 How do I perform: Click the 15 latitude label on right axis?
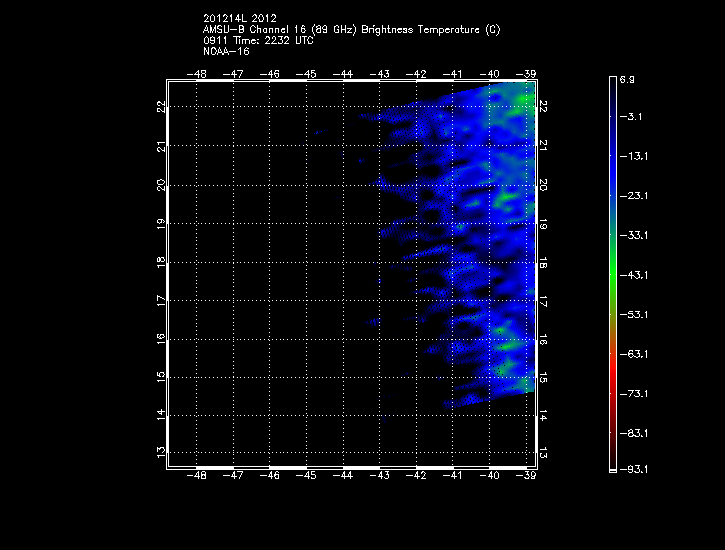543,378
